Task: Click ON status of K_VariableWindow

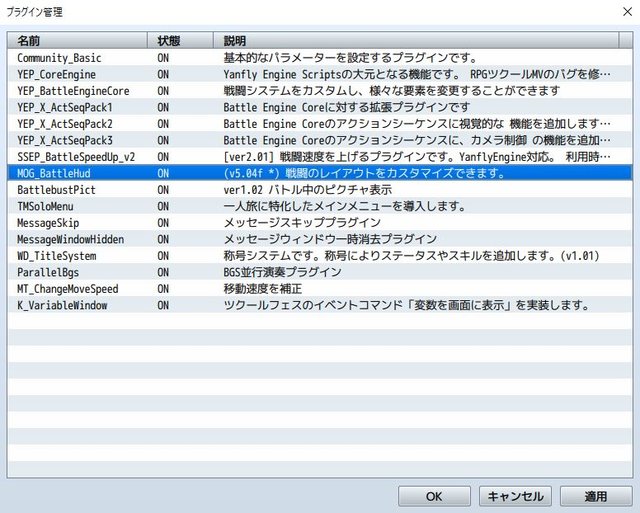Action: point(163,305)
